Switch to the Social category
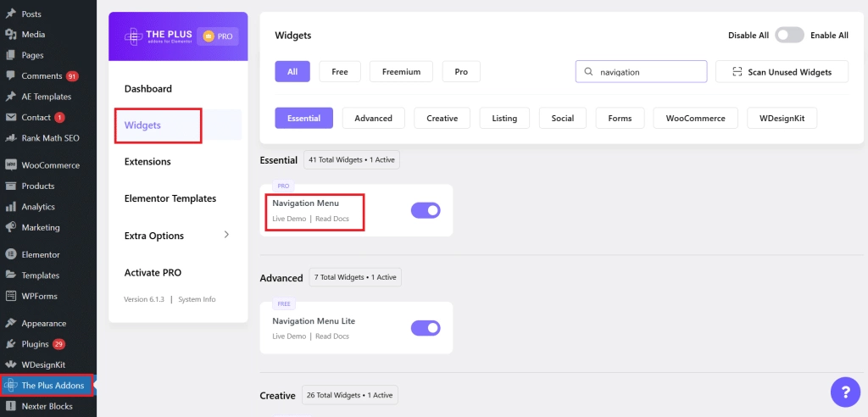Viewport: 868px width, 417px height. click(563, 118)
